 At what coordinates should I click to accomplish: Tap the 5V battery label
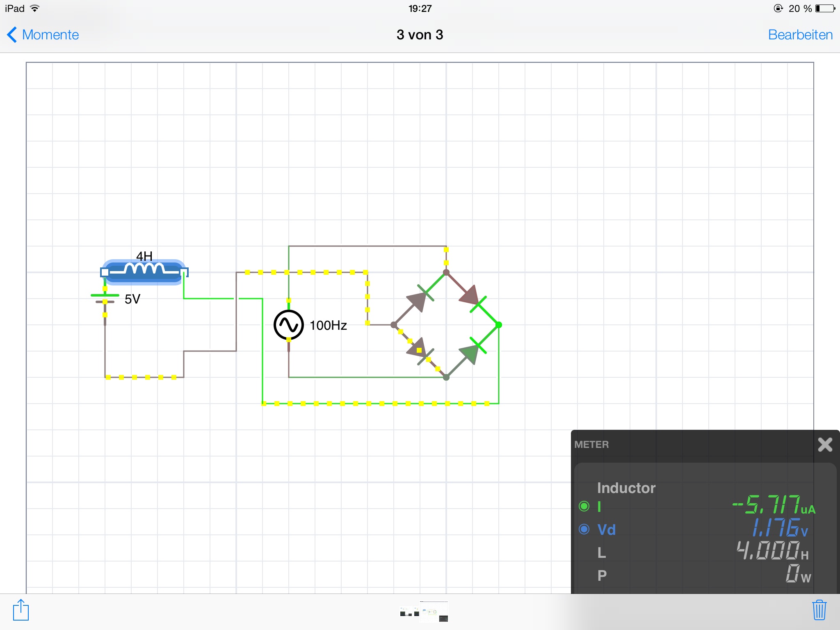[132, 299]
